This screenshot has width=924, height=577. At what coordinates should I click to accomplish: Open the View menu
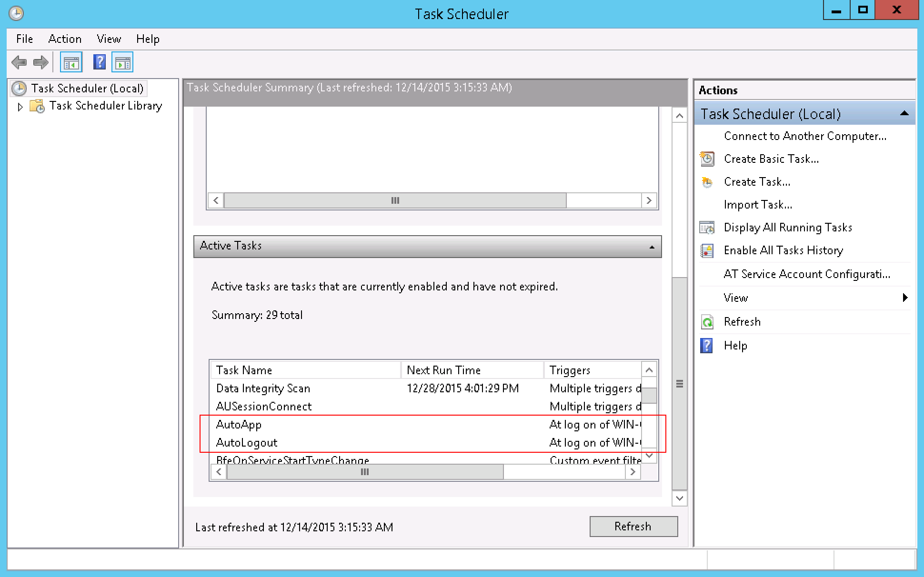coord(109,39)
